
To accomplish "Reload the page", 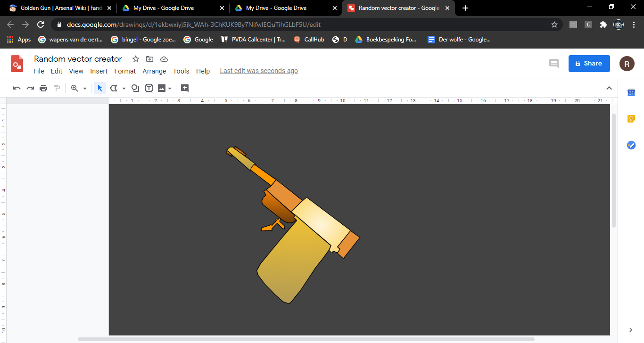I will [x=41, y=24].
